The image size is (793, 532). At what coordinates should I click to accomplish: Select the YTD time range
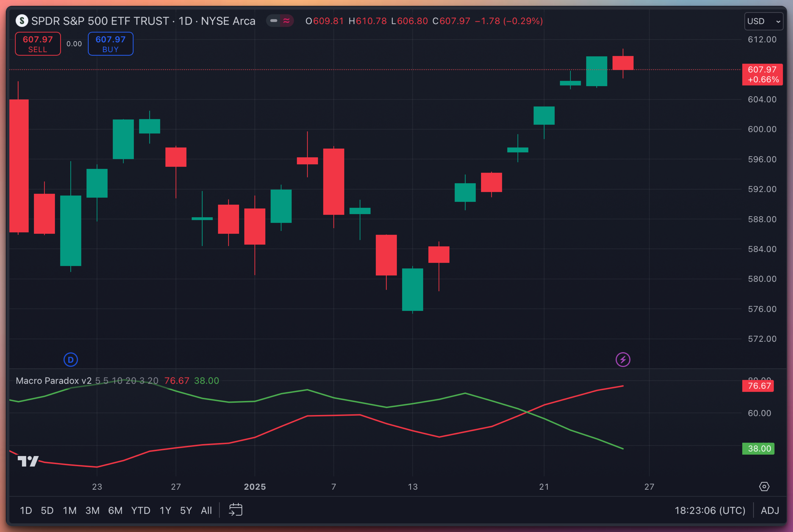[x=141, y=510]
